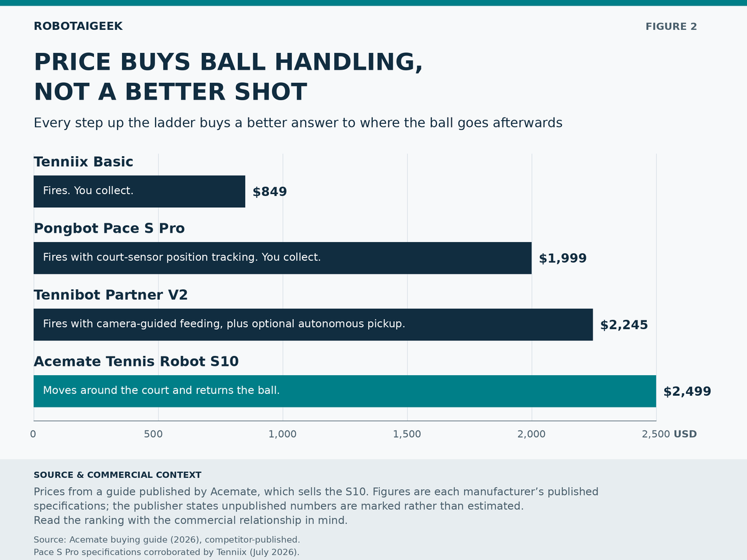The image size is (747, 560).
Task: Select the Tenniix Basic bar
Action: click(139, 192)
